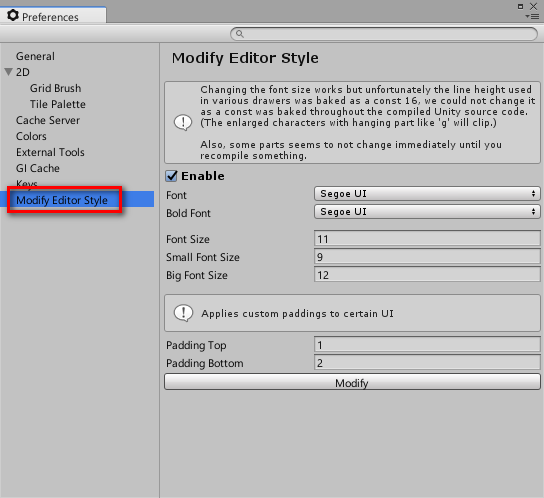Open Tile Palette settings

(58, 104)
